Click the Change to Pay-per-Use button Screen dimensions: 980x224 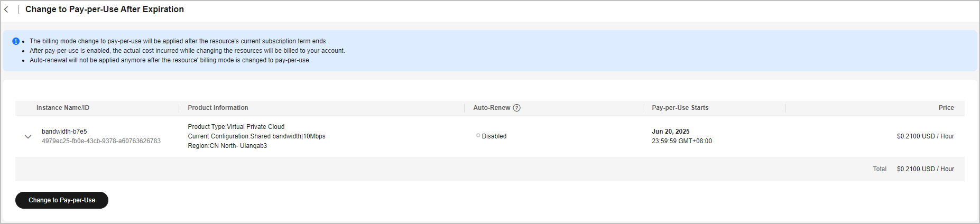tap(62, 200)
